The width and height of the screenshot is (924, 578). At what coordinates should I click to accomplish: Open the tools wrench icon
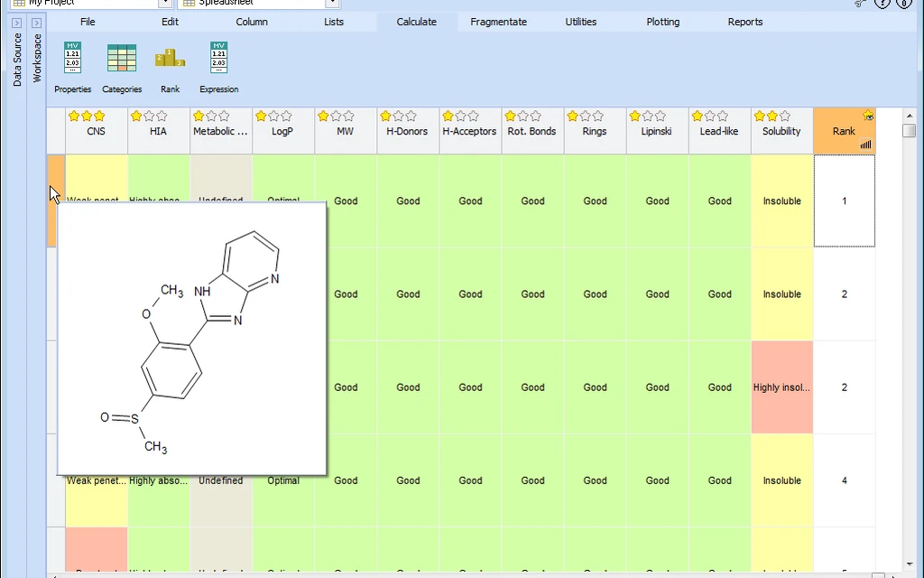point(861,3)
